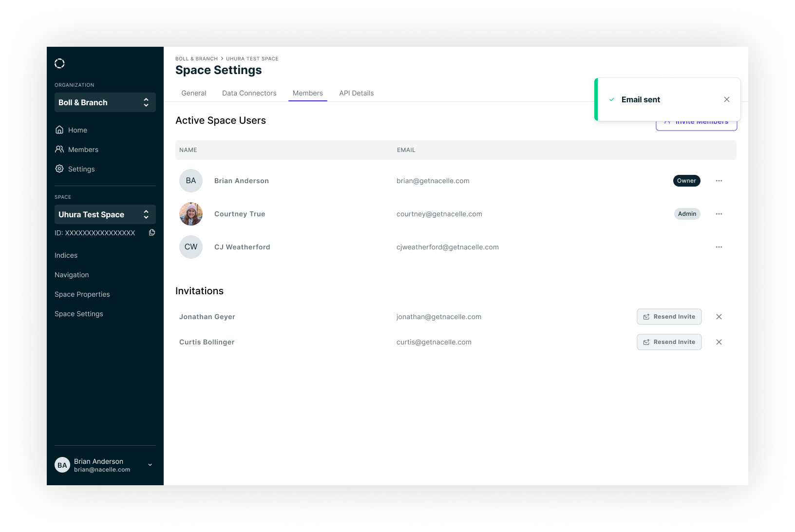795x532 pixels.
Task: Resend invite to Jonathan Geyer
Action: (669, 317)
